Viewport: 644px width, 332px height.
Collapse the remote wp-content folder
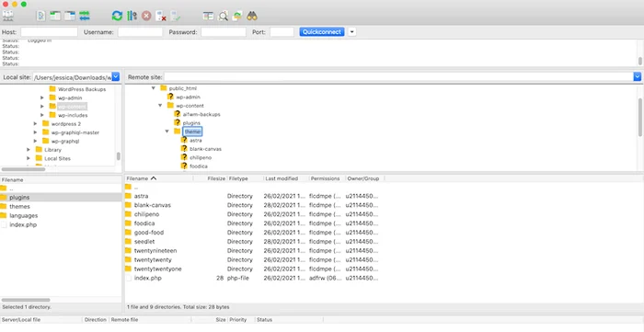point(160,106)
